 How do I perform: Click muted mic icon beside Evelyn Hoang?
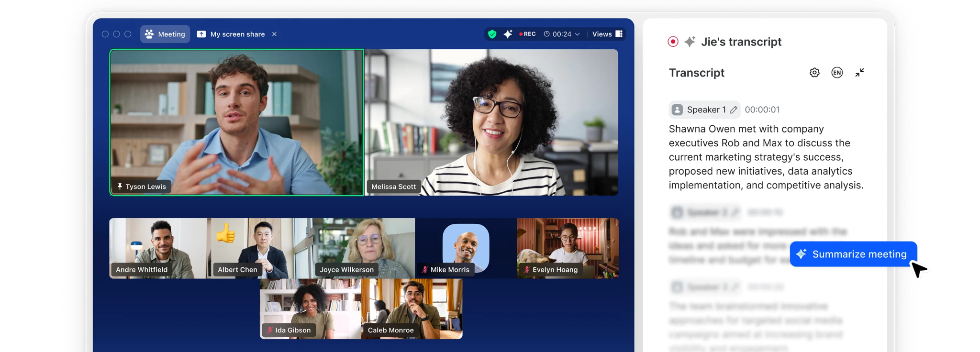(527, 270)
